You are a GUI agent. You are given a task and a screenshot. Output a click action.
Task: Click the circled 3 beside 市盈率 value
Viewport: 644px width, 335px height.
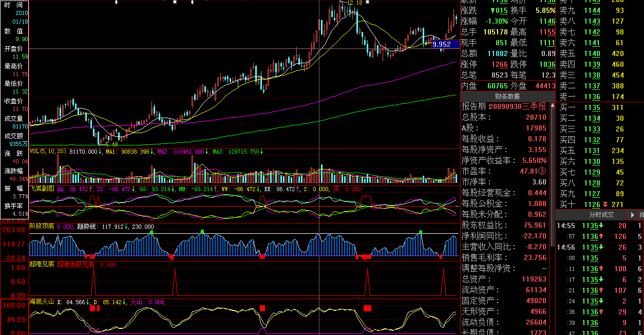[543, 171]
